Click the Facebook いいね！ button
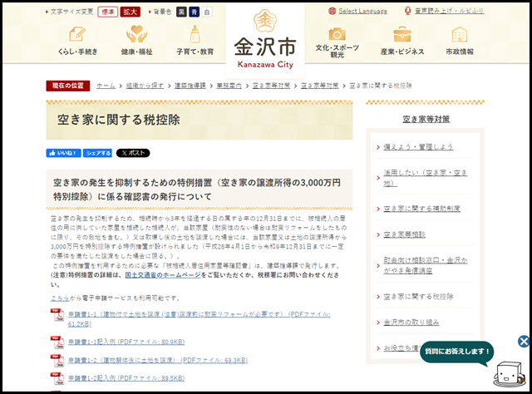 [x=63, y=153]
